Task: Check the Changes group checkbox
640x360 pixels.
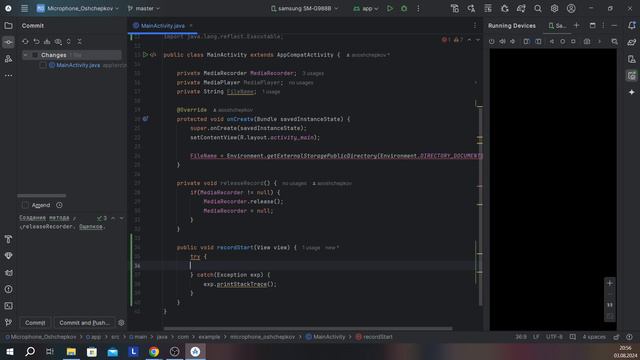Action: point(35,55)
